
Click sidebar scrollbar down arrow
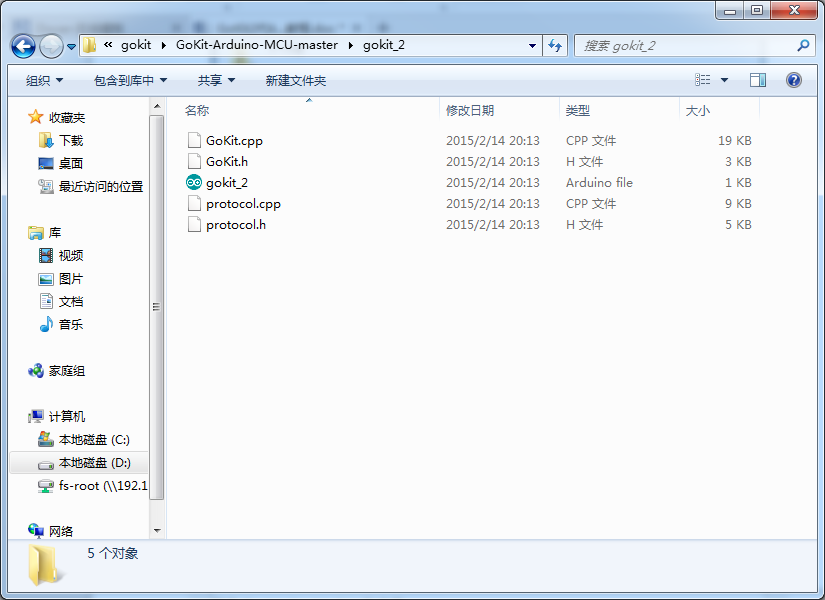coord(157,531)
